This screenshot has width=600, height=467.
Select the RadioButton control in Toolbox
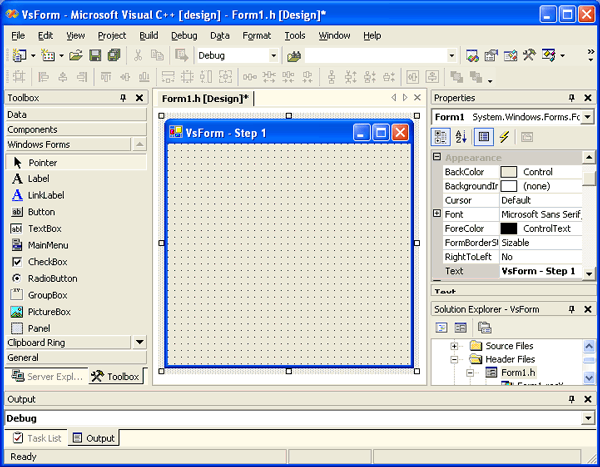coord(52,278)
